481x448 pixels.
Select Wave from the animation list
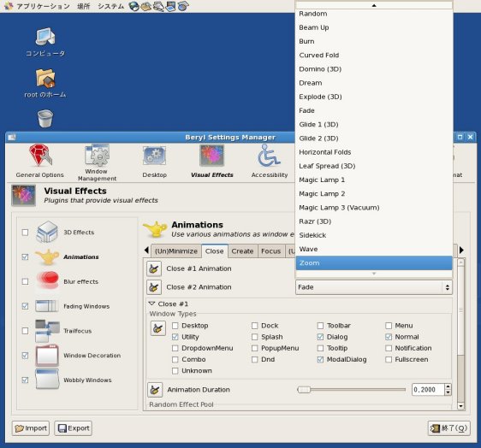tap(374, 249)
